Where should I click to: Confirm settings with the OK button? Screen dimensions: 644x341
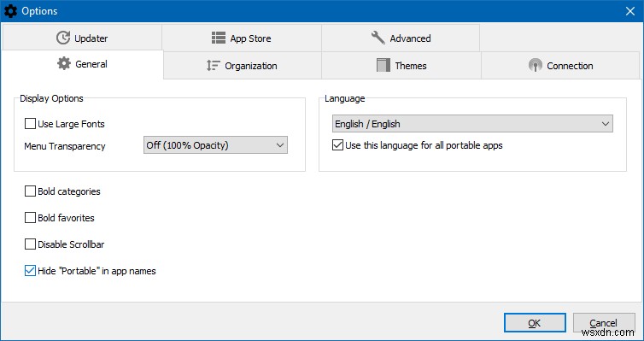click(x=535, y=323)
